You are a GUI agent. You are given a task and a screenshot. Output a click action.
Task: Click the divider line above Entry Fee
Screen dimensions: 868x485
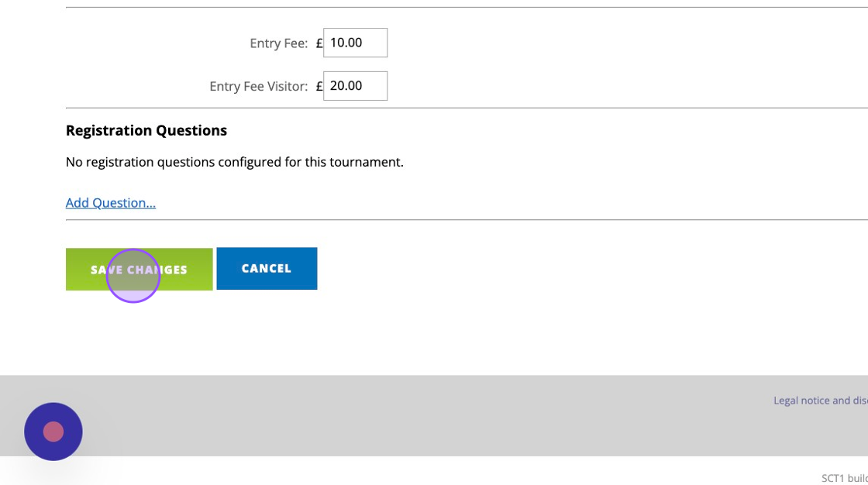[x=465, y=8]
